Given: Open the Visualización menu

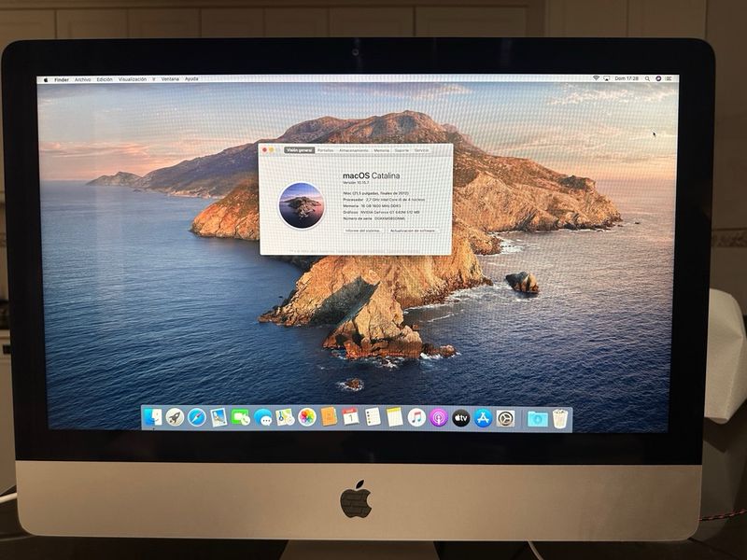Looking at the screenshot, I should 133,79.
